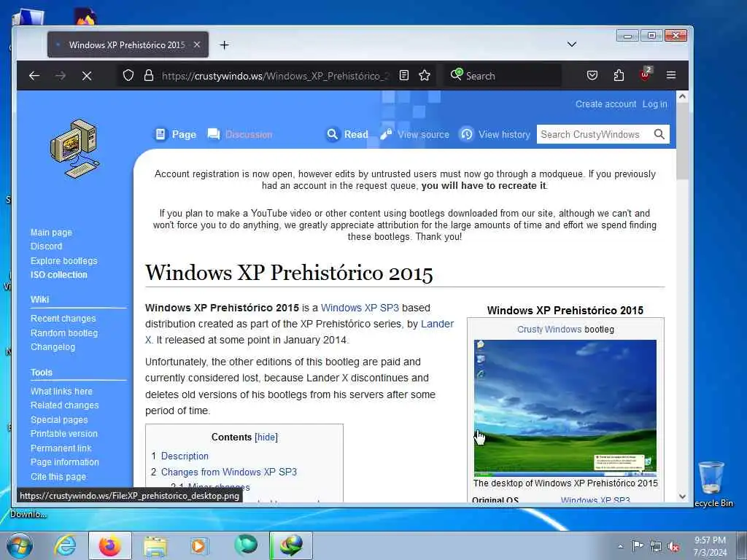Image resolution: width=747 pixels, height=560 pixels.
Task: Click the wiki search magnifier icon
Action: tap(659, 134)
